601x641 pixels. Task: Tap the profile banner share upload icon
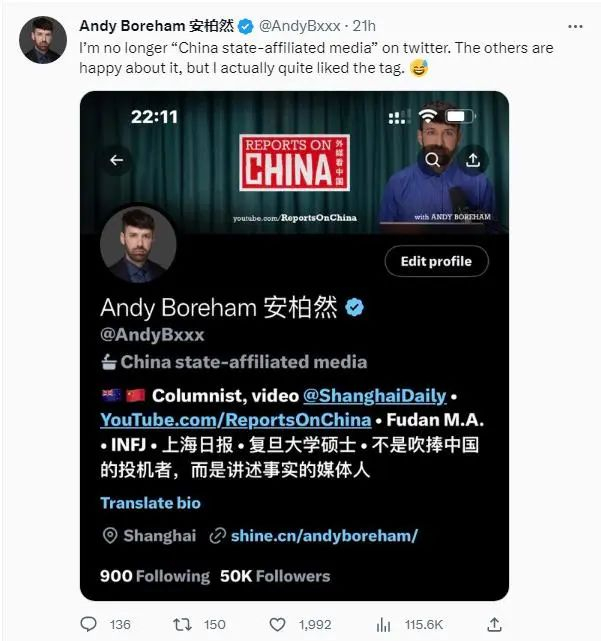pyautogui.click(x=473, y=160)
